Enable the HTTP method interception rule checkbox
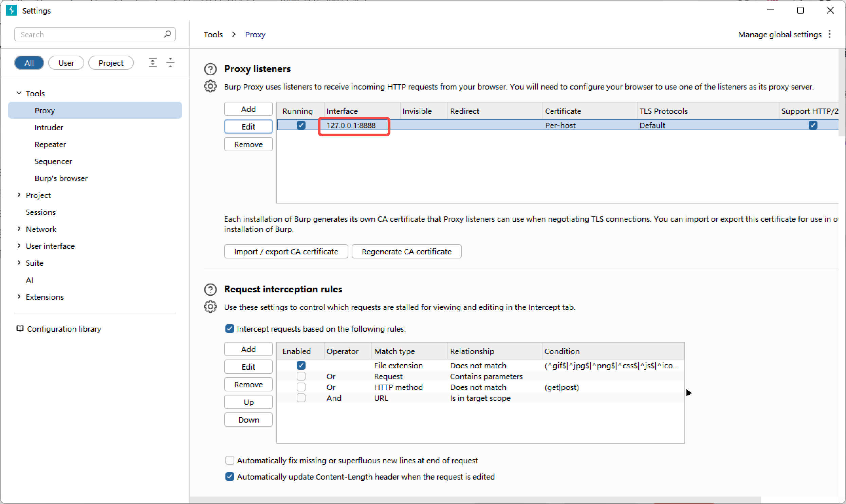This screenshot has width=846, height=504. 301,387
